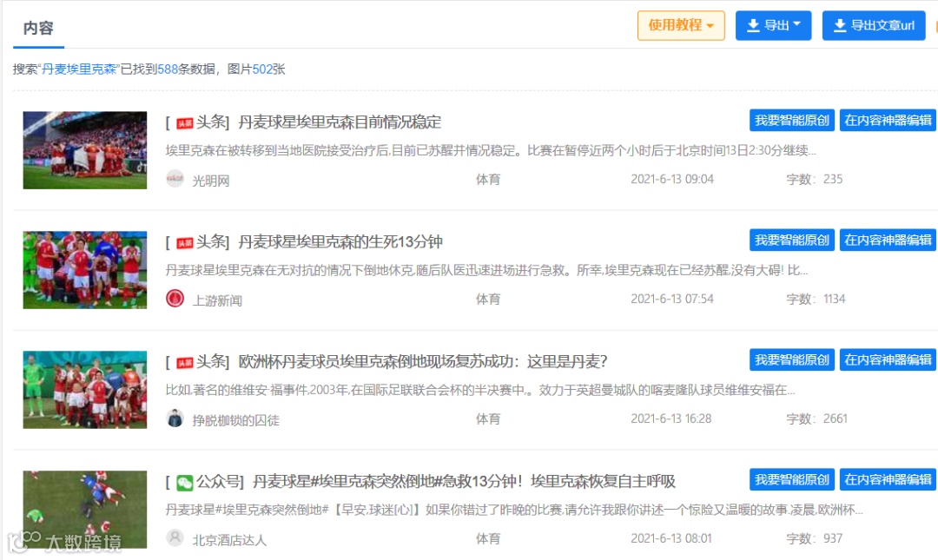Click summary starting 埃里克森在被转移到当地医院
This screenshot has width=938, height=560.
[x=491, y=150]
